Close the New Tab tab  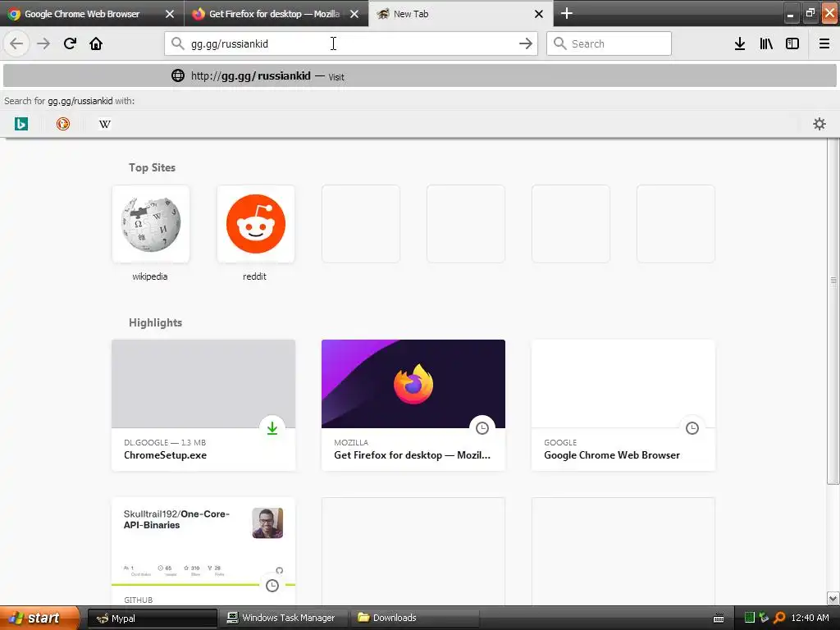pos(539,14)
